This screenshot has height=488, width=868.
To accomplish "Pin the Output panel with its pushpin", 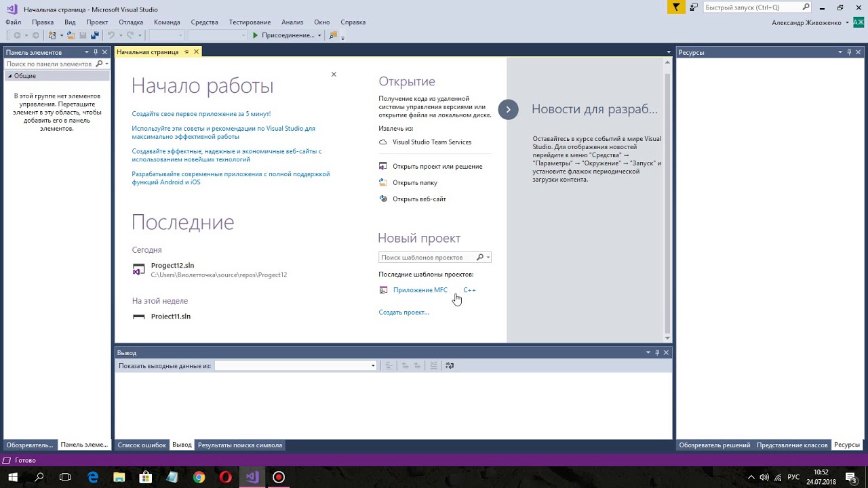I will [657, 352].
